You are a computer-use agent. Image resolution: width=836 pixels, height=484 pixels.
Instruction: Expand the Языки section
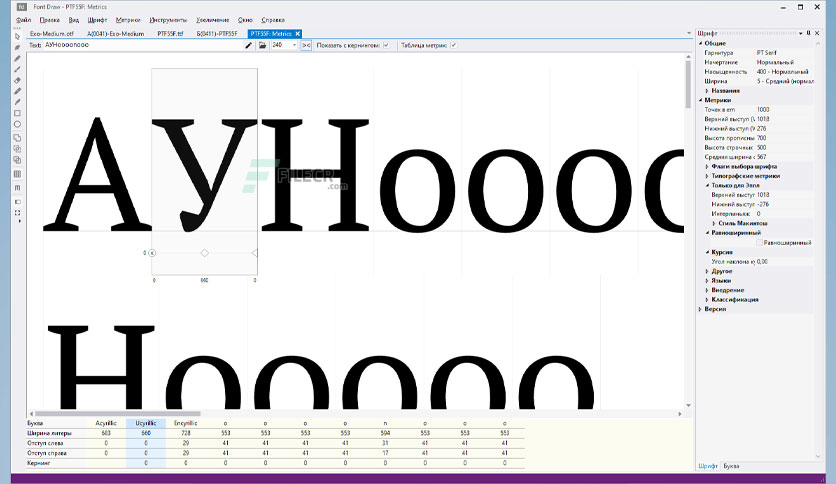coord(708,281)
